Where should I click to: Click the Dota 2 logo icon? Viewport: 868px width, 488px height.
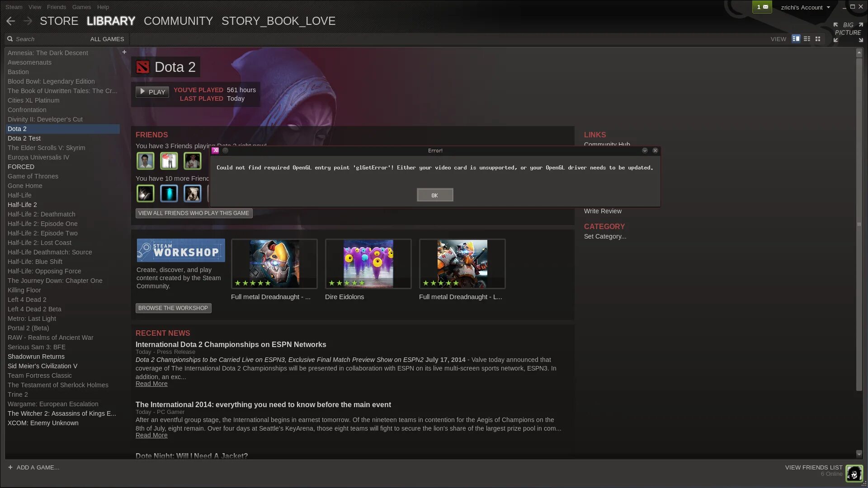click(x=143, y=67)
